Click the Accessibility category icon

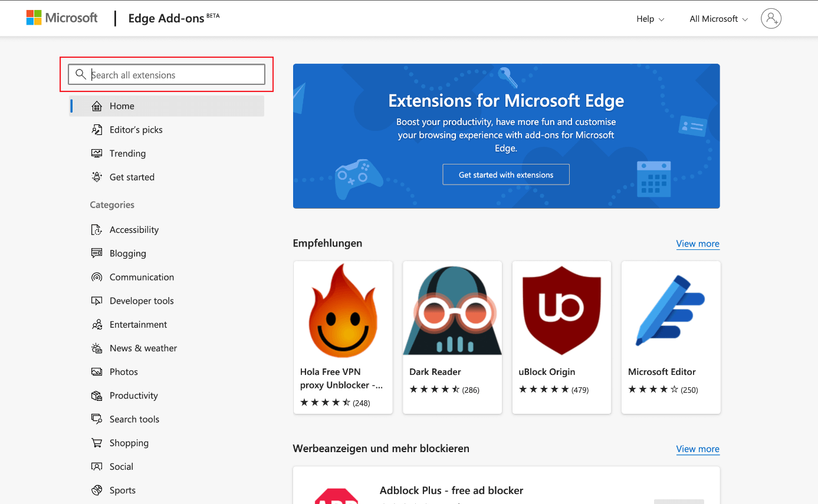(97, 230)
